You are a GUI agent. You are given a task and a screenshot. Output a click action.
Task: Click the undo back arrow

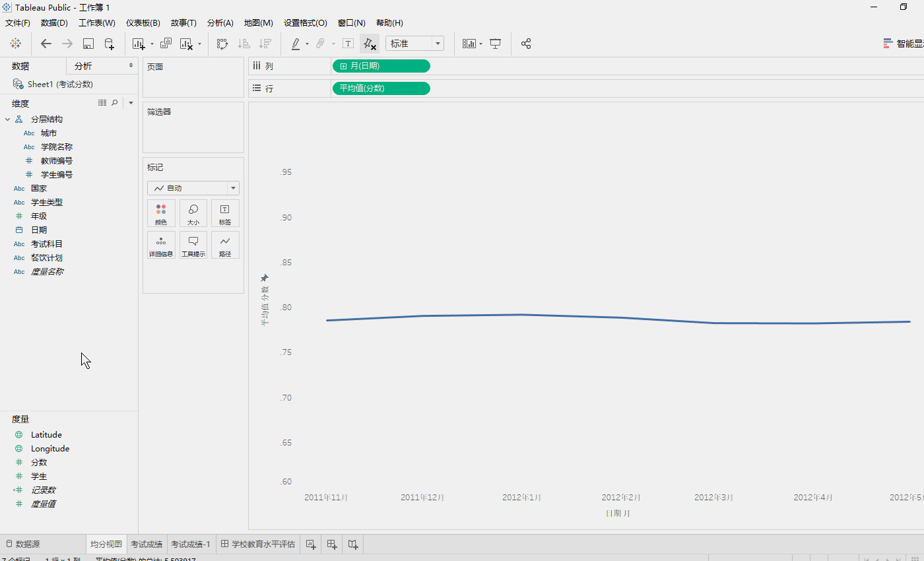(46, 44)
